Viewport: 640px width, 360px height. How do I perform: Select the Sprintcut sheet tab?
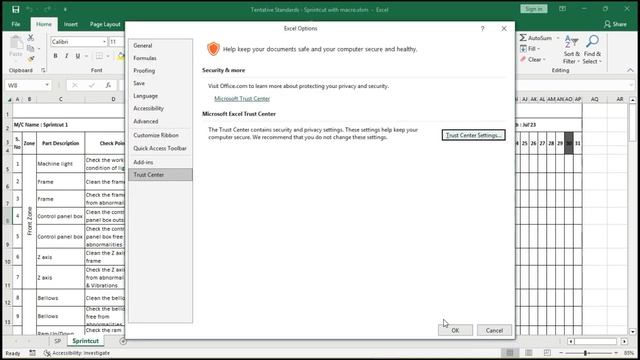tap(85, 341)
